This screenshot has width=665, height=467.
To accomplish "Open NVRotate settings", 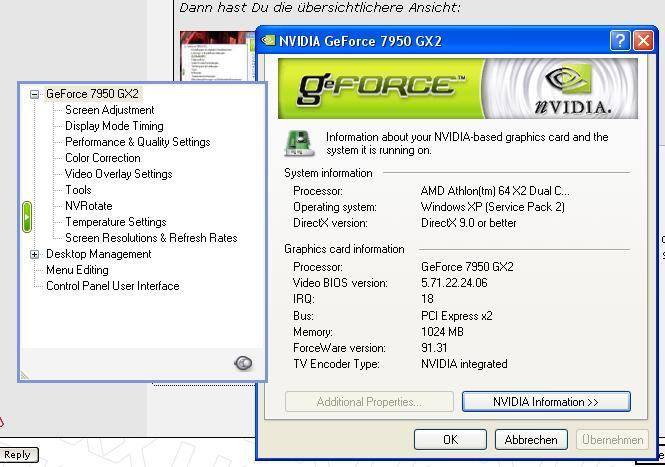I will pos(89,206).
